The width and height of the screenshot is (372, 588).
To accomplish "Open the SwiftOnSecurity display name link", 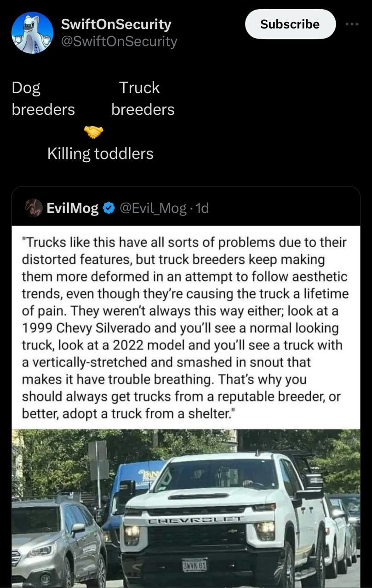I will [x=116, y=24].
